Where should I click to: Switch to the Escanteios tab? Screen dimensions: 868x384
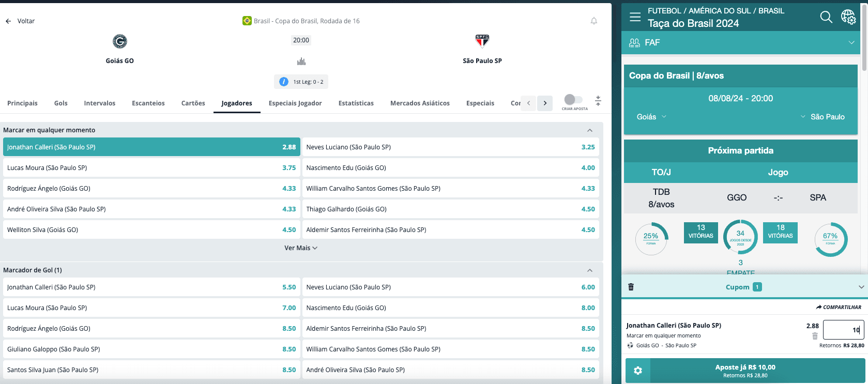tap(148, 103)
